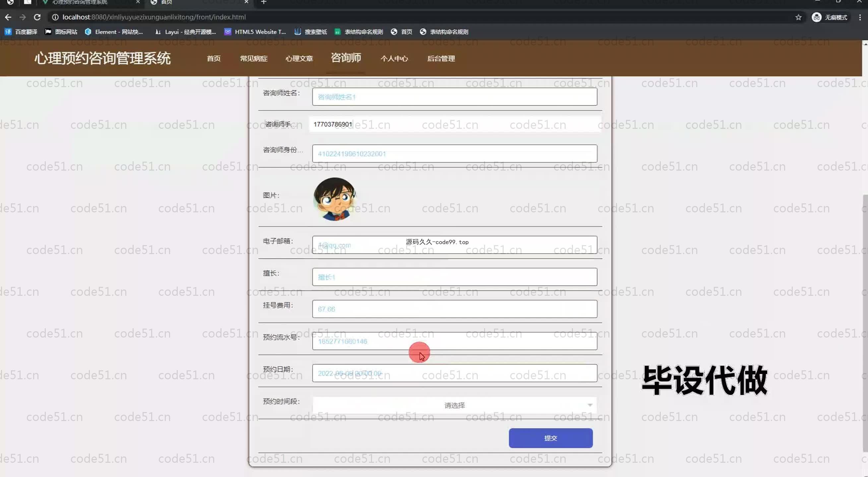The image size is (868, 477).
Task: Open the incognito profile icon 无痕模式
Action: point(830,17)
